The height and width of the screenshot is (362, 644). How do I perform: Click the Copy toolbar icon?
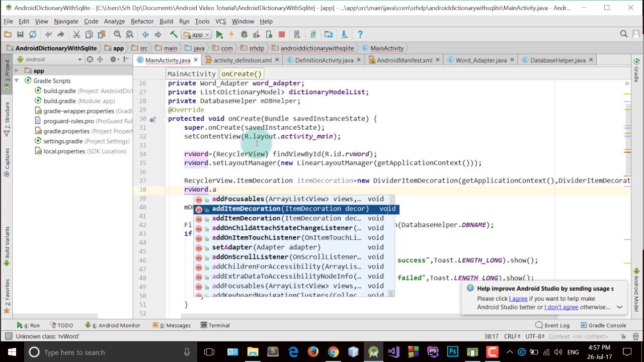tap(89, 34)
